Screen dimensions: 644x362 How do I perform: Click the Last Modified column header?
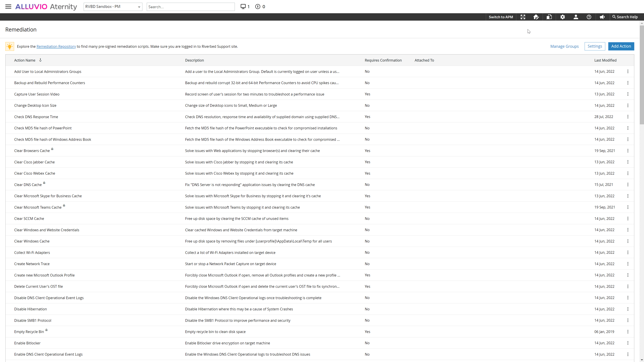pos(605,60)
